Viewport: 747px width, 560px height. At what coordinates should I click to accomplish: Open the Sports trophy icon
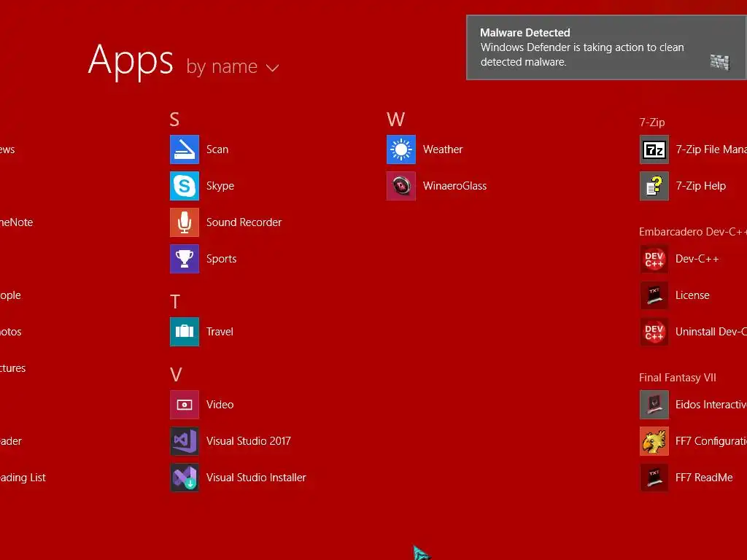185,259
